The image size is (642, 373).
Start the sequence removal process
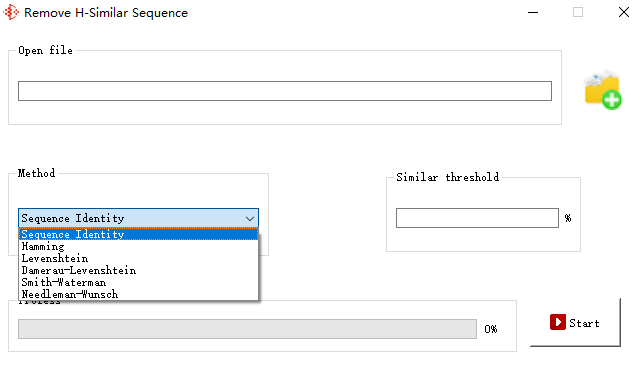coord(575,323)
